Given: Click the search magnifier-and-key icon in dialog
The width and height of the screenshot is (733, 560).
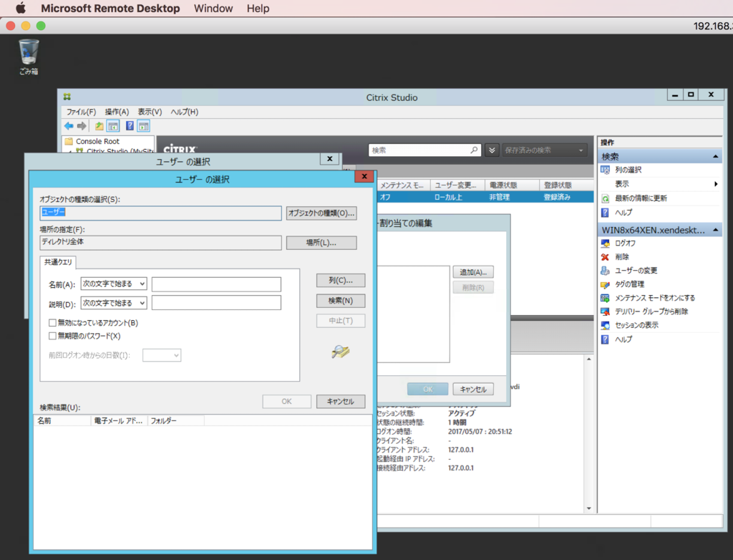Looking at the screenshot, I should coord(340,352).
